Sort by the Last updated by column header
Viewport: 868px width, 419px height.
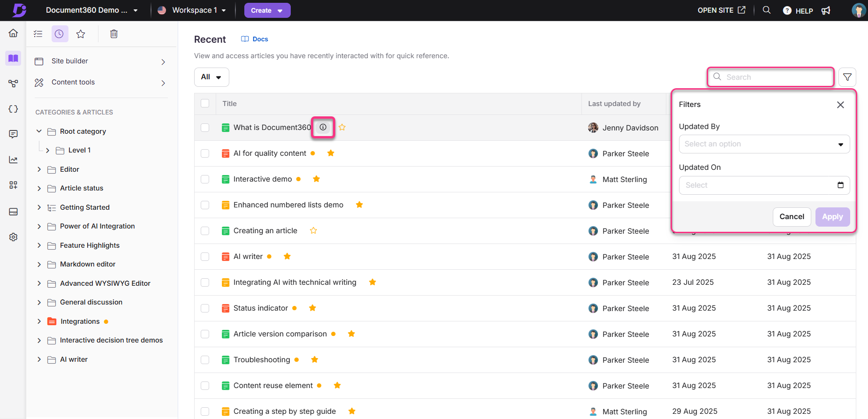pyautogui.click(x=614, y=104)
